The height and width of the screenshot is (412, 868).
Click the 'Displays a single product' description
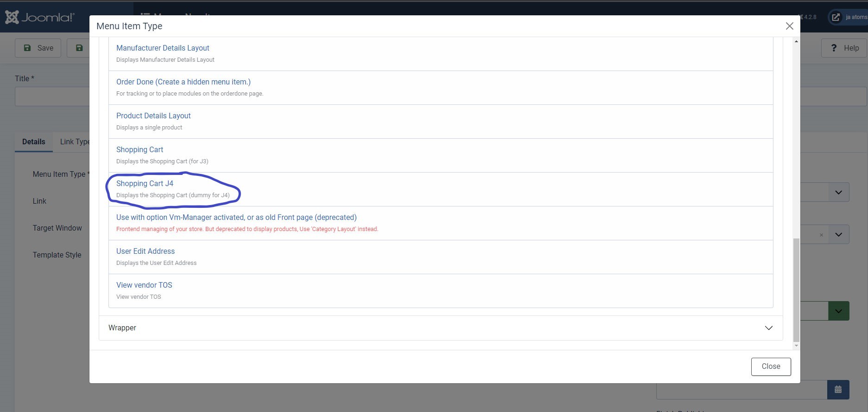[x=149, y=128]
